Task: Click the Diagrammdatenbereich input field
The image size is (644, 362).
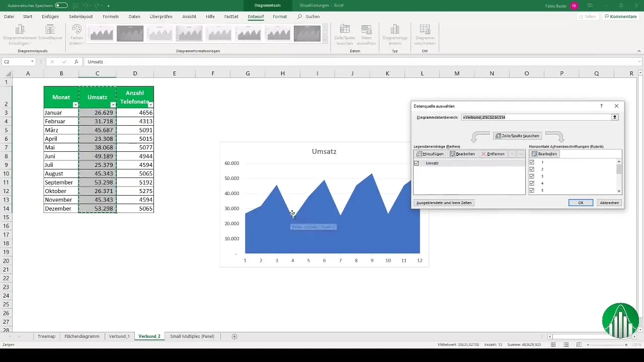Action: pos(536,117)
